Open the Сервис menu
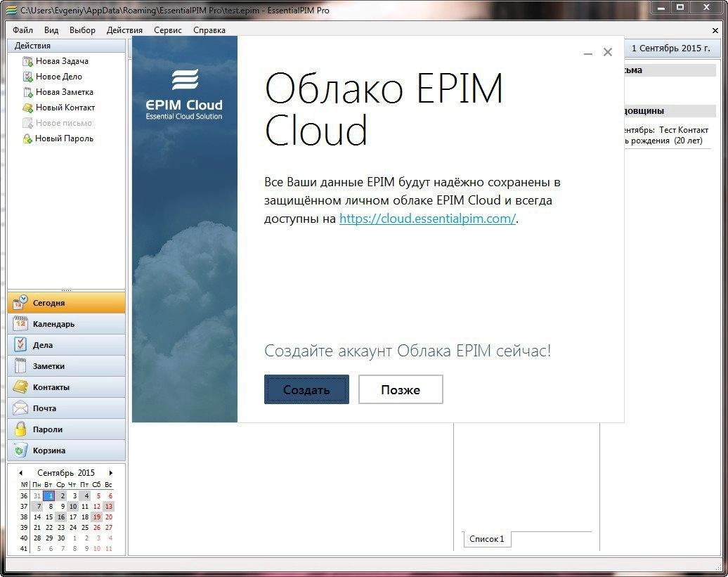728x577 pixels. click(168, 30)
